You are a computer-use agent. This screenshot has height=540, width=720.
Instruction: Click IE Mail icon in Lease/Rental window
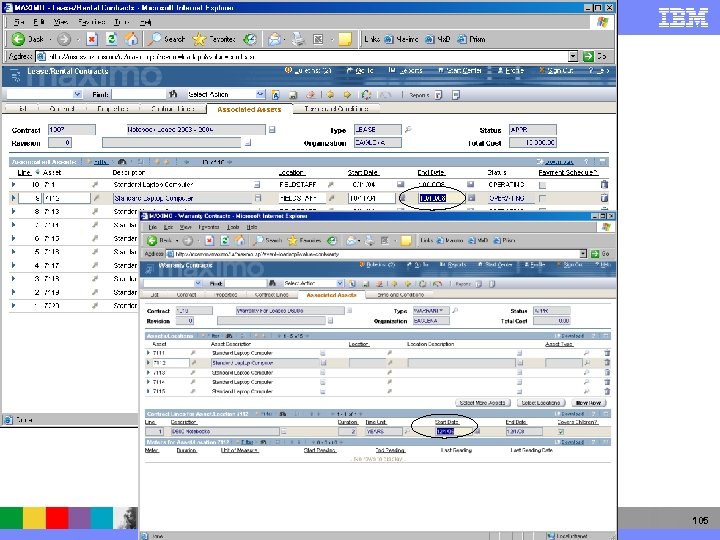[x=275, y=39]
